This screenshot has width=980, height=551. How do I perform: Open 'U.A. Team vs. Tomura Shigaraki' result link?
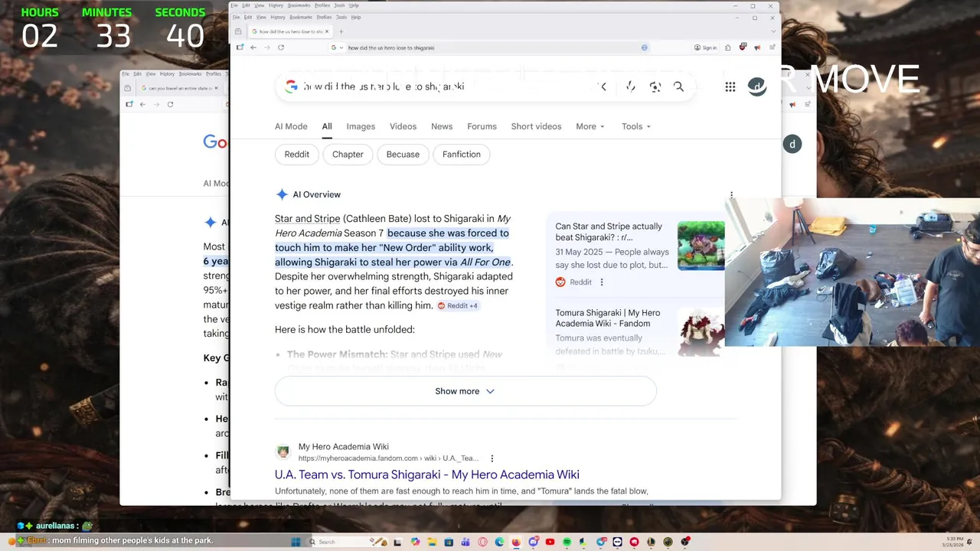tap(427, 474)
